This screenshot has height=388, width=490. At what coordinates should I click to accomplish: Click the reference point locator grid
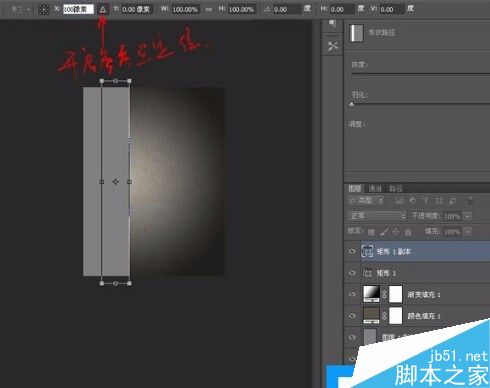click(43, 9)
